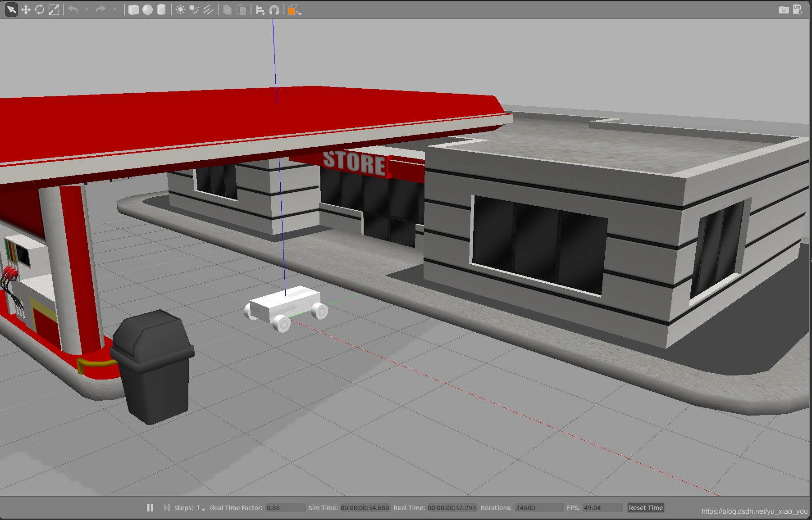812x520 pixels.
Task: Open the redo history dropdown arrow
Action: click(115, 9)
